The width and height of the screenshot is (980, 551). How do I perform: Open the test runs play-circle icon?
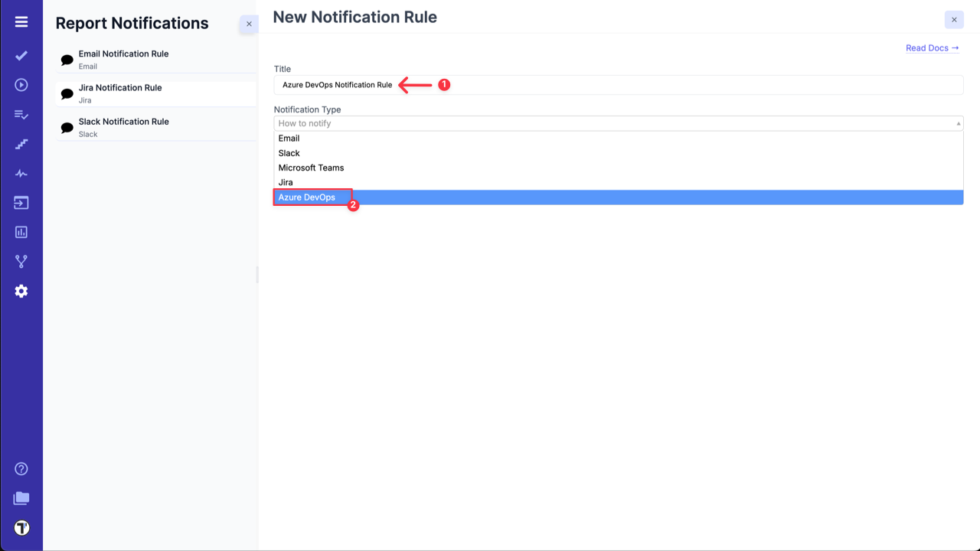[x=21, y=85]
